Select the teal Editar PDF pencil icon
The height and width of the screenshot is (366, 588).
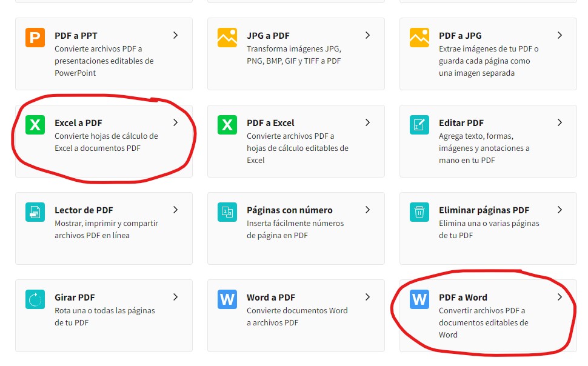[418, 125]
